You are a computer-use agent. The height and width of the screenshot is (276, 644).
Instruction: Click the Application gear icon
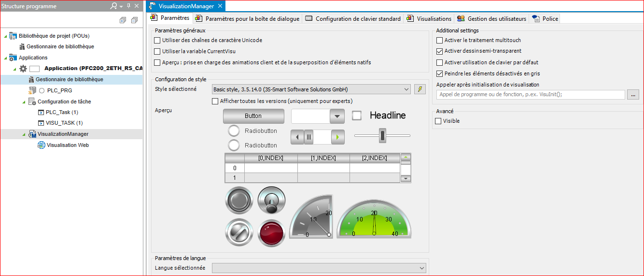point(23,69)
